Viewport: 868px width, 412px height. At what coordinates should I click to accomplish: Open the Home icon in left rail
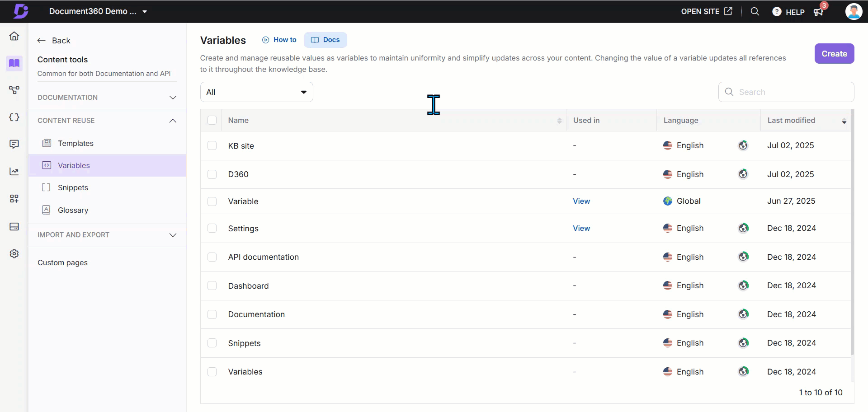14,36
